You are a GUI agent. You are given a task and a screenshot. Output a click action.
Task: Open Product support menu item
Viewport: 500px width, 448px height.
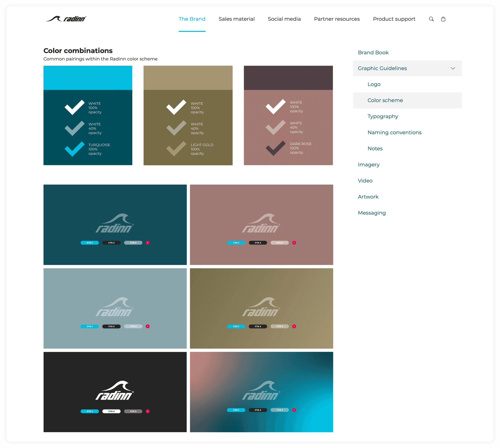point(394,19)
